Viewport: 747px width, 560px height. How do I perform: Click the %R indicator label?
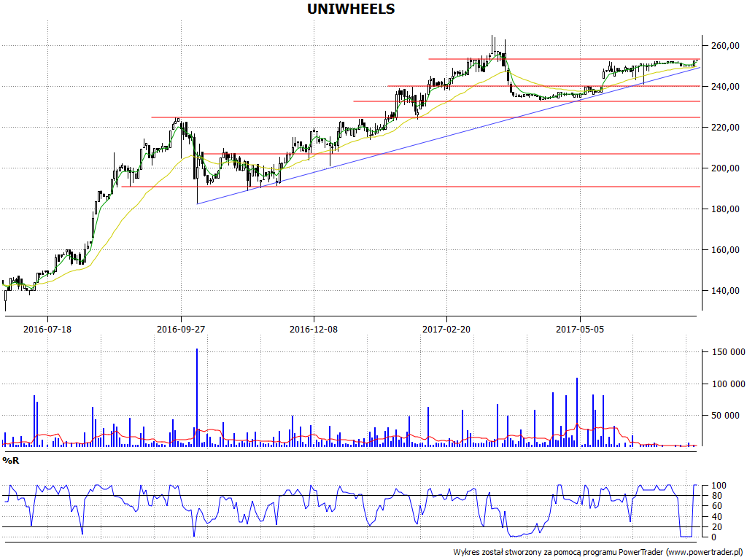pyautogui.click(x=10, y=461)
